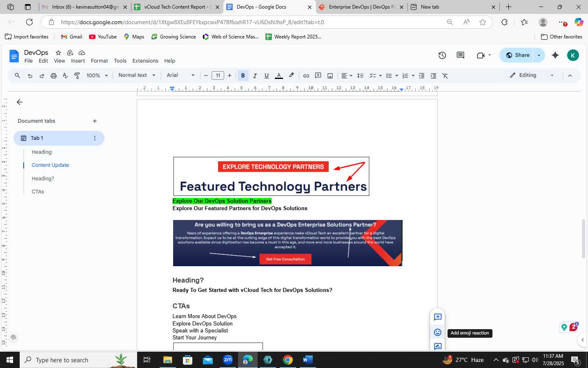Check the cloud save status icon
This screenshot has width=588, height=368.
[x=82, y=53]
